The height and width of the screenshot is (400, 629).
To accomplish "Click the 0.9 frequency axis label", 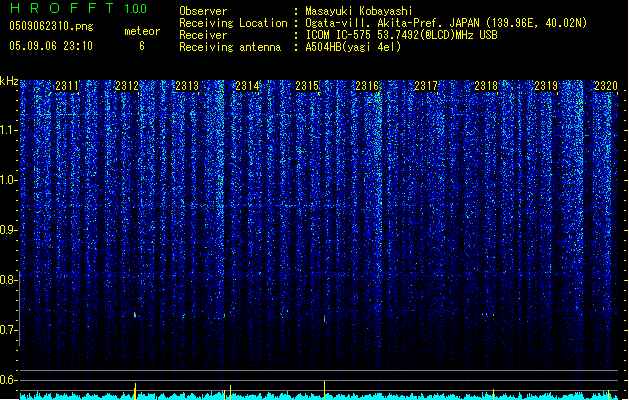I will [x=8, y=230].
